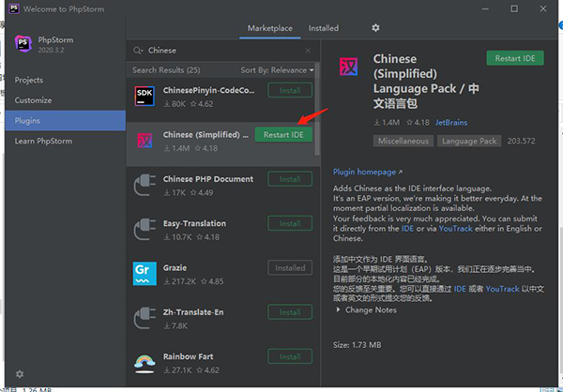Screen dimensions: 563x392
Task: Select the ChinesePinyin-CodeCo... entry name
Action: click(x=208, y=90)
